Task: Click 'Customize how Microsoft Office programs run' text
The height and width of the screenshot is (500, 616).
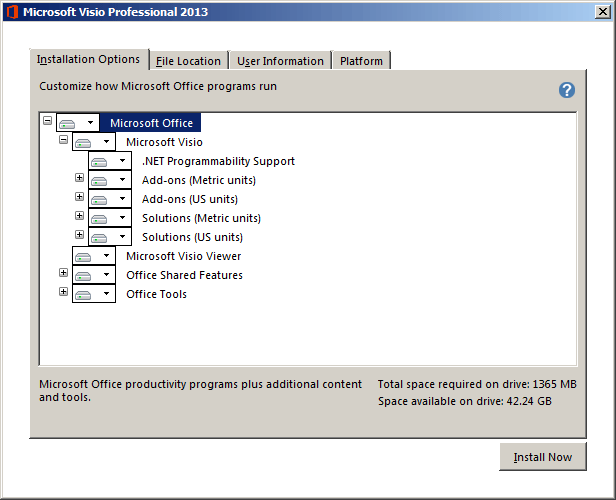Action: pyautogui.click(x=158, y=86)
